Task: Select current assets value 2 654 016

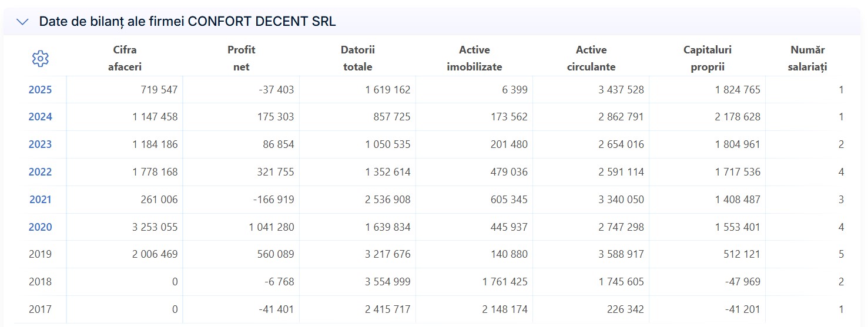Action: point(621,144)
